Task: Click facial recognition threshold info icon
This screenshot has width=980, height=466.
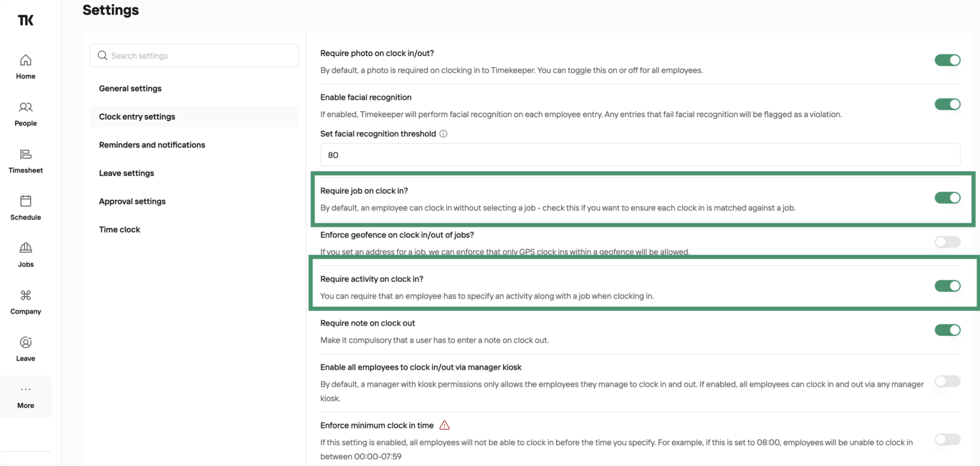Action: [443, 134]
